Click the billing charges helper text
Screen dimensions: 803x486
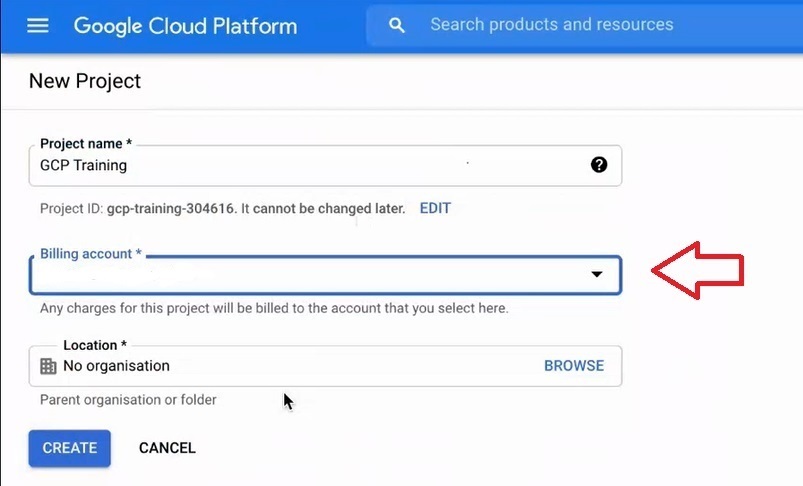pyautogui.click(x=274, y=308)
